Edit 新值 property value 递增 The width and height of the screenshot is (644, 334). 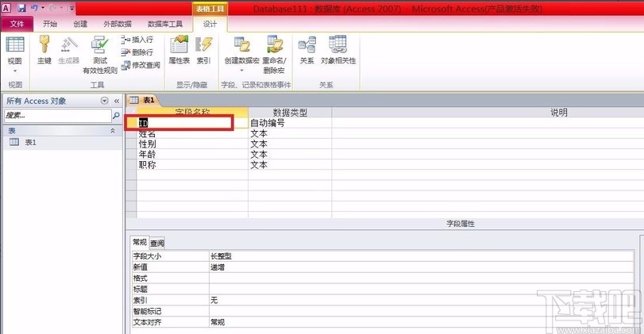tap(422, 267)
